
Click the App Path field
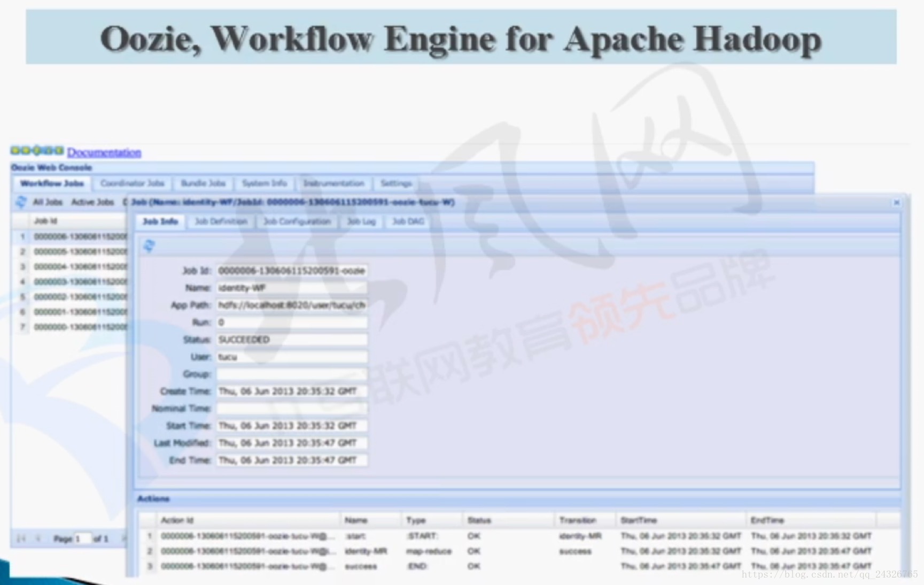[x=292, y=305]
